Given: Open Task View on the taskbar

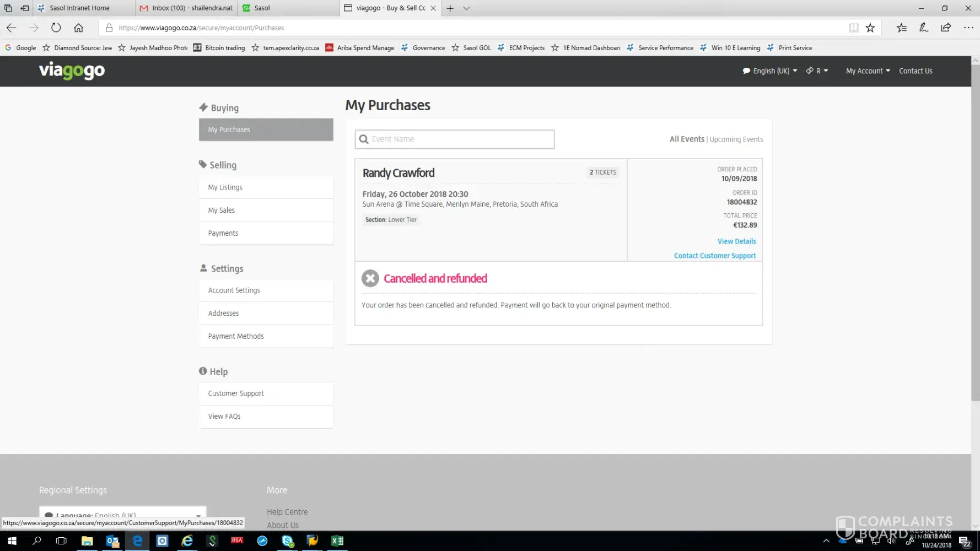Looking at the screenshot, I should click(x=61, y=541).
